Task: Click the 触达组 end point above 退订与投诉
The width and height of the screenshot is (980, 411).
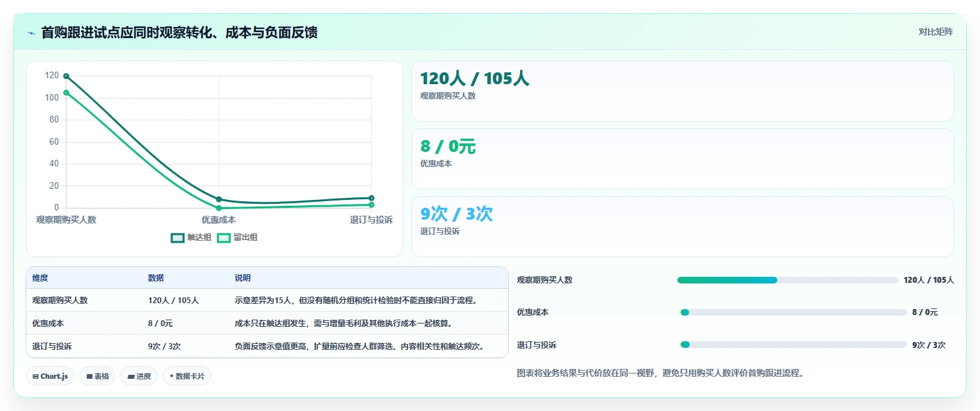Action: 371,198
